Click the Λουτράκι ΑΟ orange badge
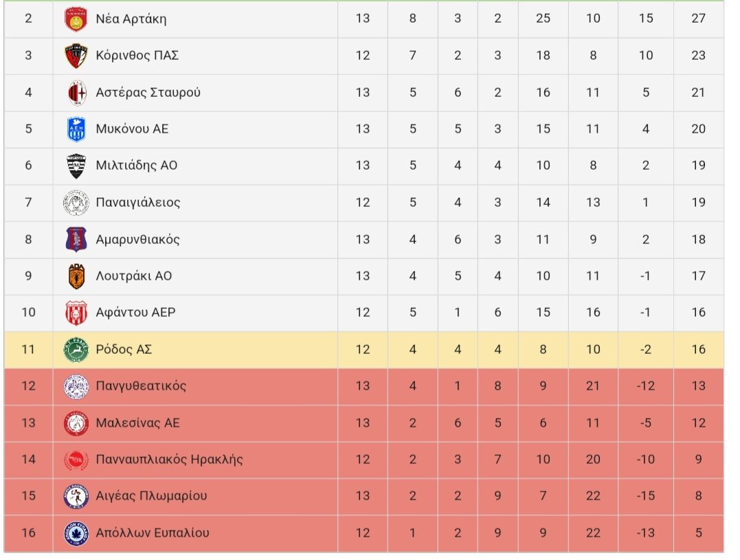Viewport: 740px width, 560px height. [x=76, y=276]
